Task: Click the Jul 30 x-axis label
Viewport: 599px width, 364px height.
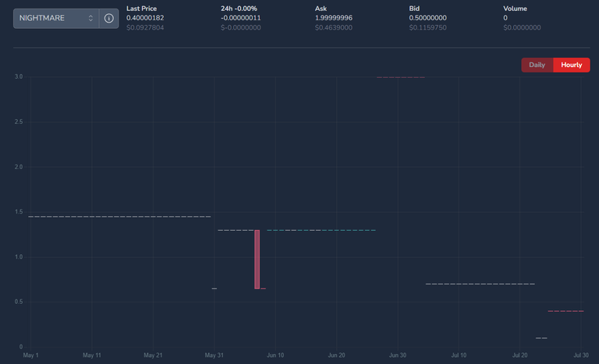Action: click(581, 355)
